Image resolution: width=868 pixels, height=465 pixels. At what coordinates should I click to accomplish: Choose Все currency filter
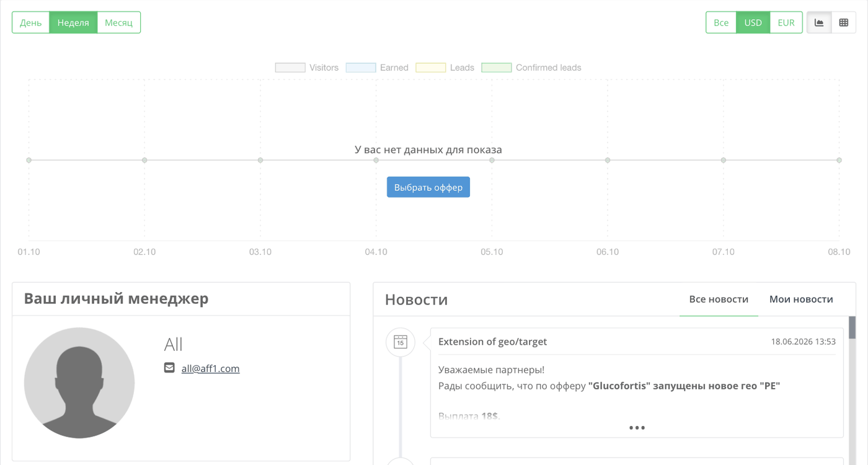(721, 22)
